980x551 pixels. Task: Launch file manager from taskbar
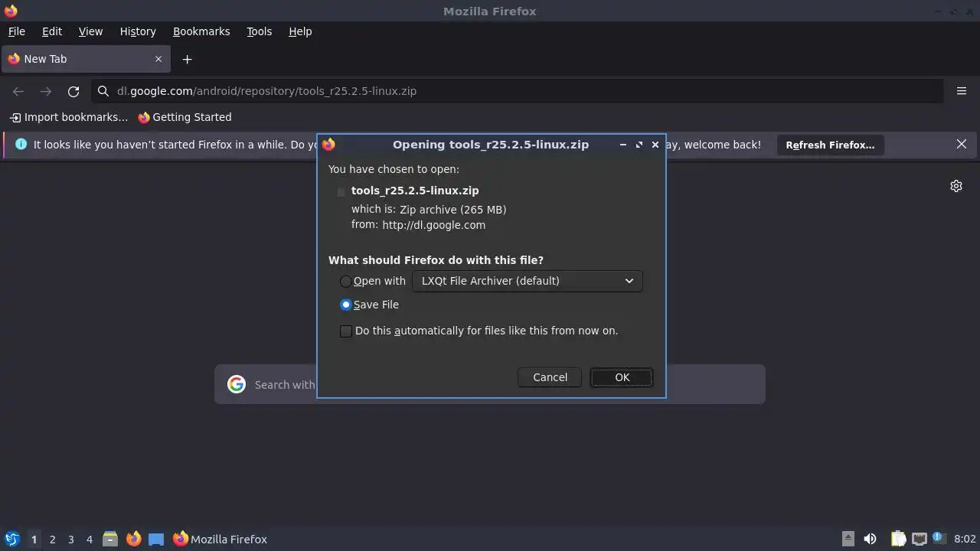(110, 539)
